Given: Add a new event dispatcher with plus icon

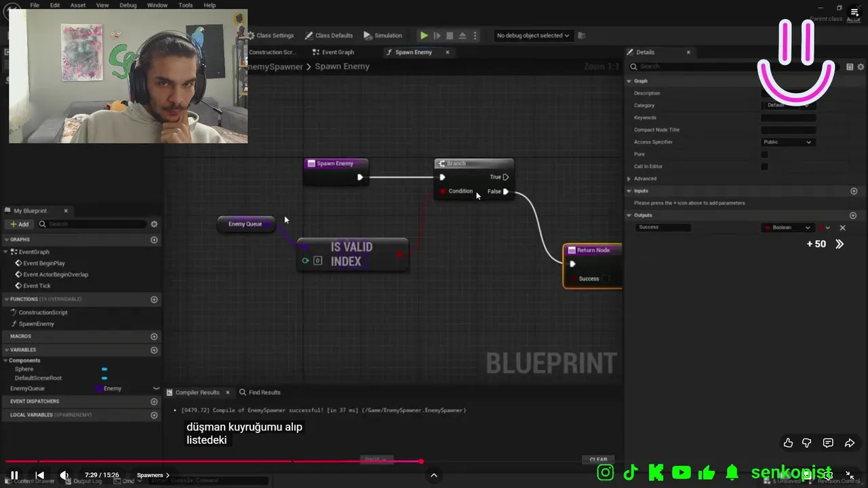Looking at the screenshot, I should click(154, 401).
